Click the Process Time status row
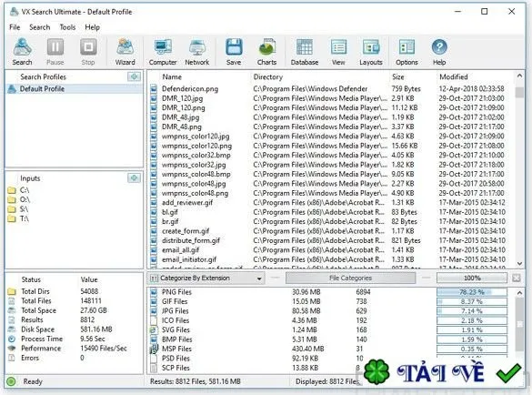The width and height of the screenshot is (532, 395). pos(75,339)
